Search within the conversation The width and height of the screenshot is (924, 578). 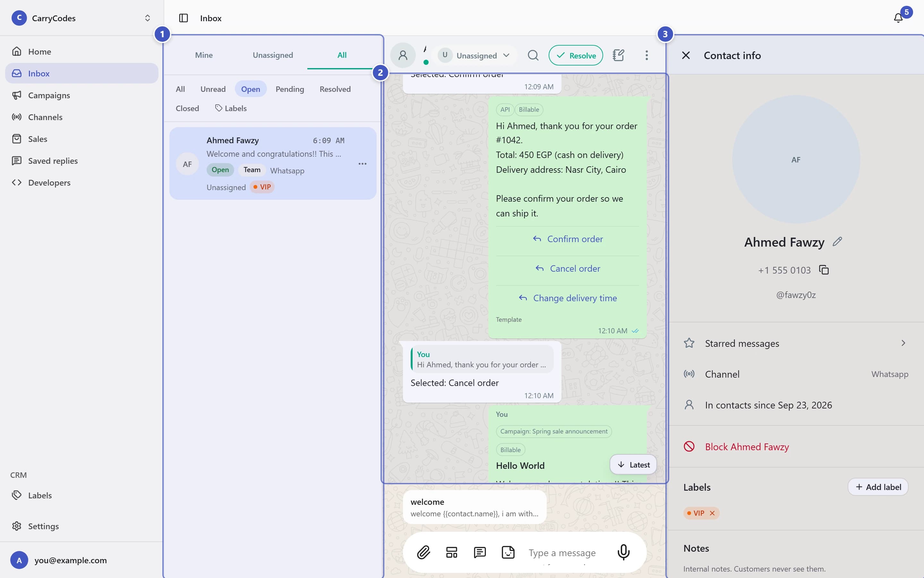tap(533, 56)
